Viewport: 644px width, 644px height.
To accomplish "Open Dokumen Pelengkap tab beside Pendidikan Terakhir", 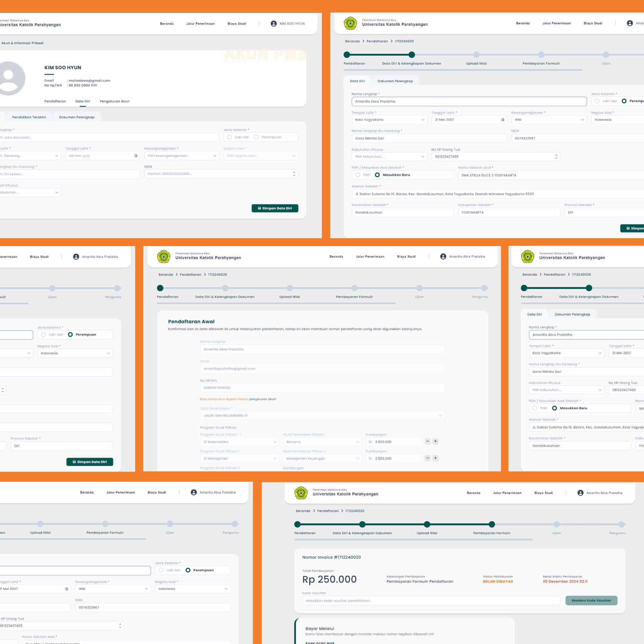I will pyautogui.click(x=77, y=117).
